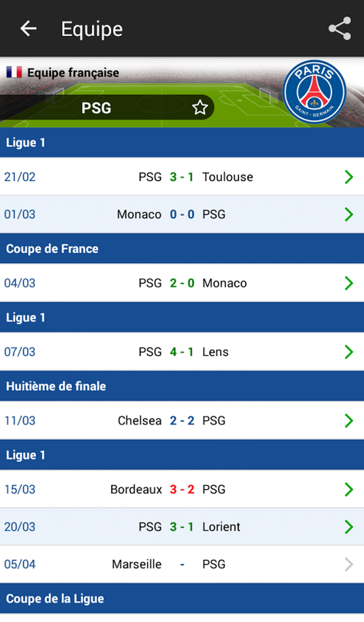The height and width of the screenshot is (622, 364).
Task: Open PSG 3-1 Lorient match arrow
Action: pyautogui.click(x=349, y=527)
